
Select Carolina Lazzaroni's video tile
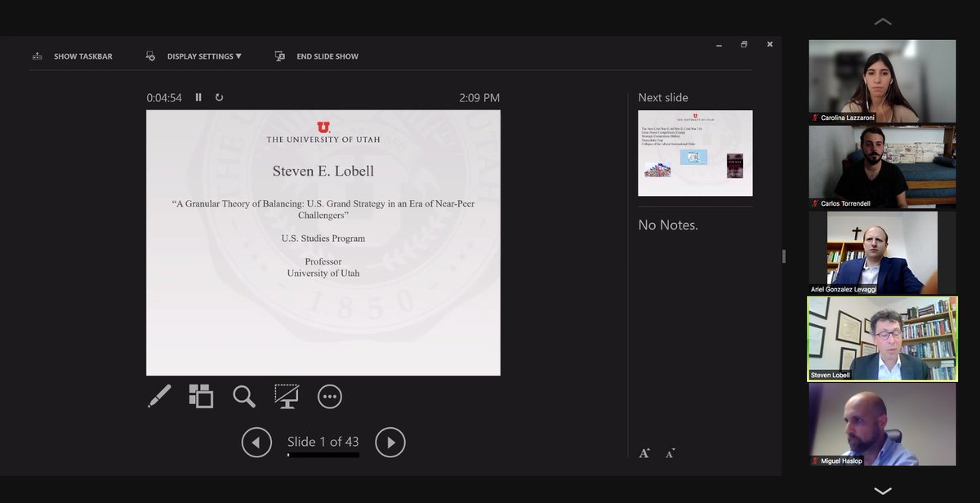882,82
